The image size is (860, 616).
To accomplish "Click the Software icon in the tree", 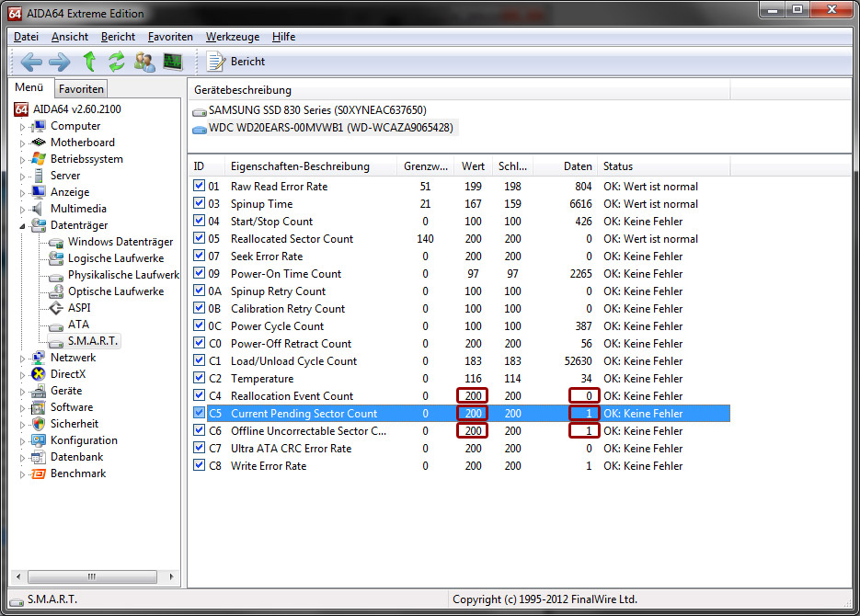I will click(39, 407).
